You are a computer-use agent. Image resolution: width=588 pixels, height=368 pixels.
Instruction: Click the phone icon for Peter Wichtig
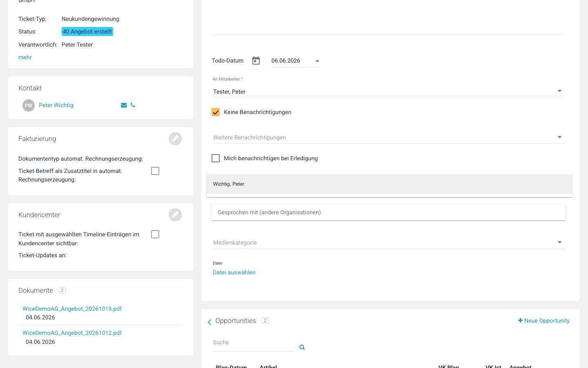click(133, 105)
